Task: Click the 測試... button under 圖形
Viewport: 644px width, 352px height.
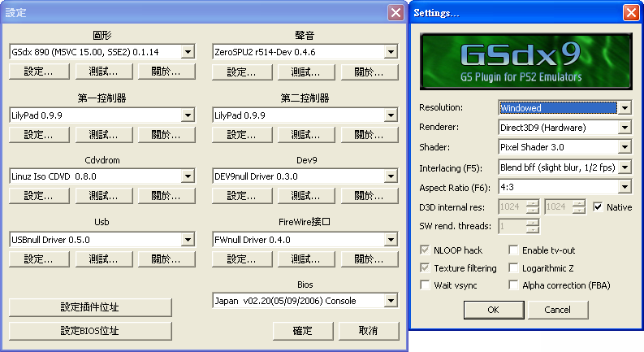Action: (104, 72)
